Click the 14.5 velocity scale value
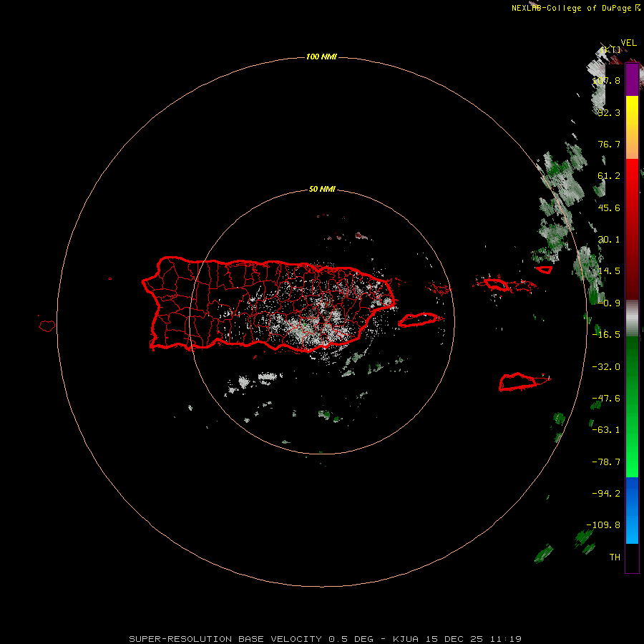Screen dimensions: 644x644 tap(609, 271)
